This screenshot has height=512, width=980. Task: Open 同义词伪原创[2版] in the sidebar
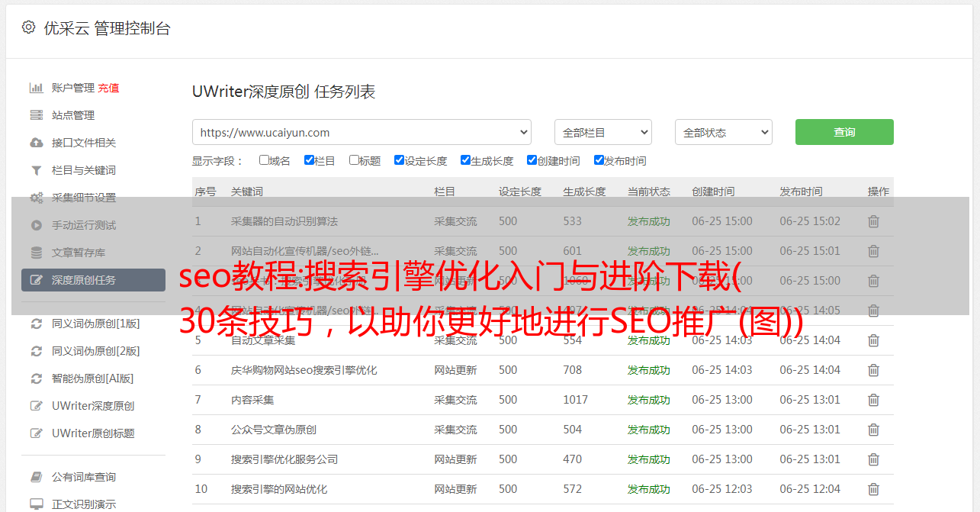tap(96, 351)
